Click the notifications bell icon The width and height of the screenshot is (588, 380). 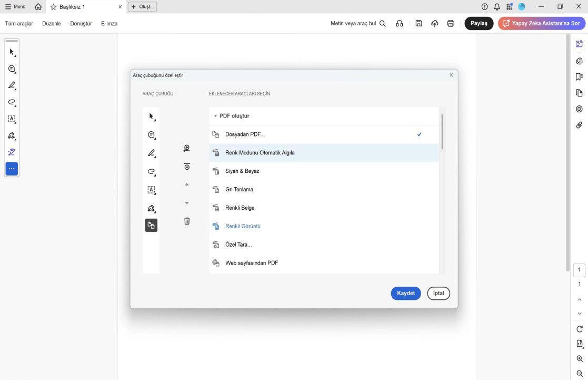tap(497, 7)
